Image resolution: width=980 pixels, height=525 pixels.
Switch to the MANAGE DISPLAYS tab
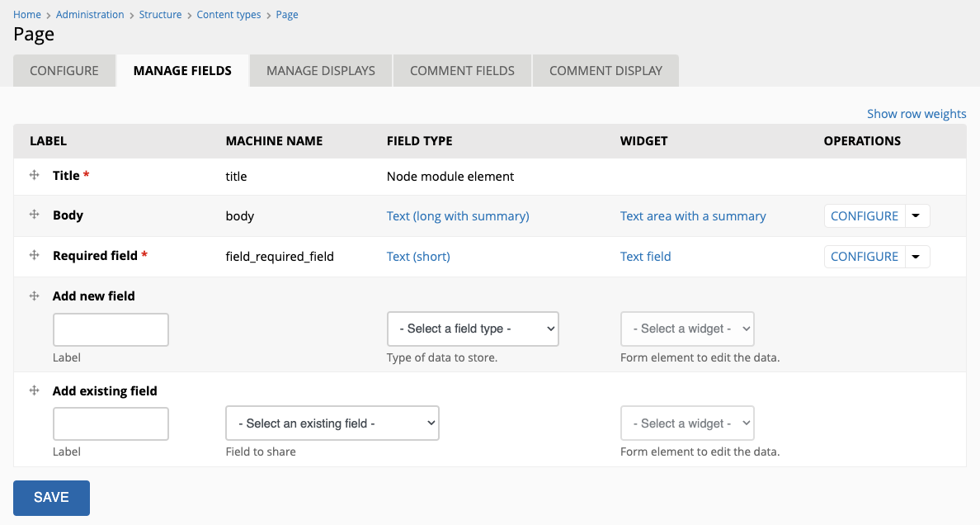320,70
